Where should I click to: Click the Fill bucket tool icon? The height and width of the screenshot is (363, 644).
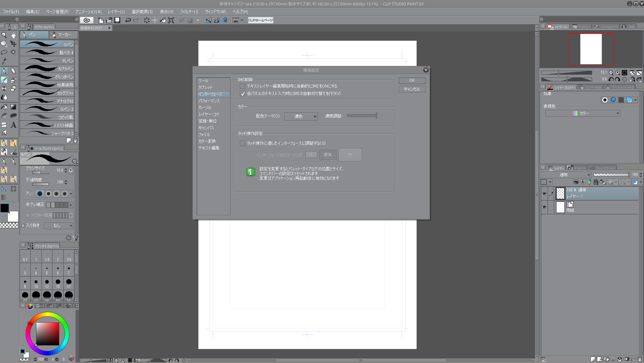tap(4, 107)
